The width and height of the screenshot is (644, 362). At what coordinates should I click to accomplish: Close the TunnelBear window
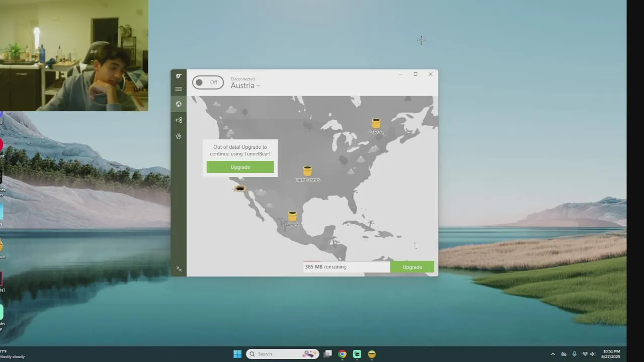[431, 74]
